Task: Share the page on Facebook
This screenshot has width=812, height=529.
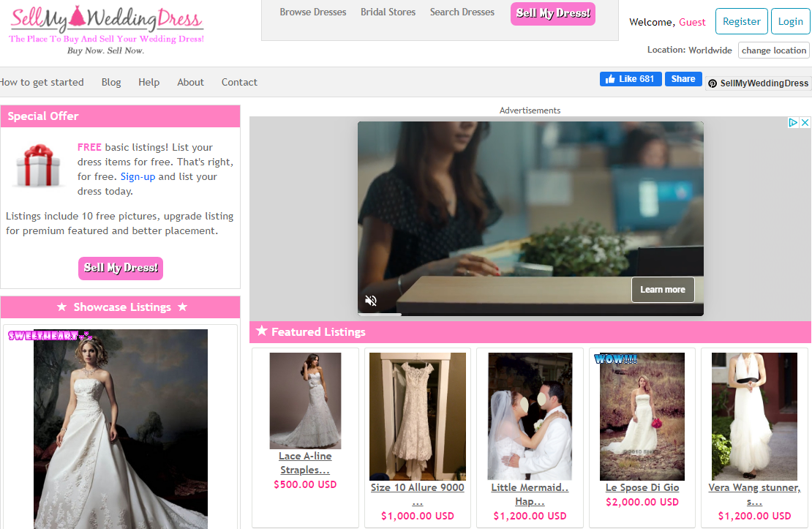Action: [683, 79]
